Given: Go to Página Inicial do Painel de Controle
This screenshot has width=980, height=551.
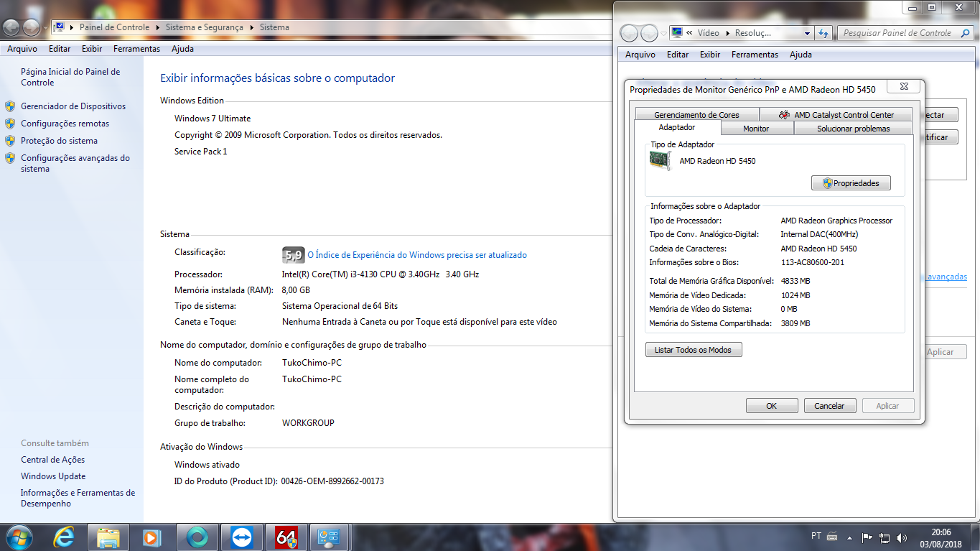Looking at the screenshot, I should [70, 77].
